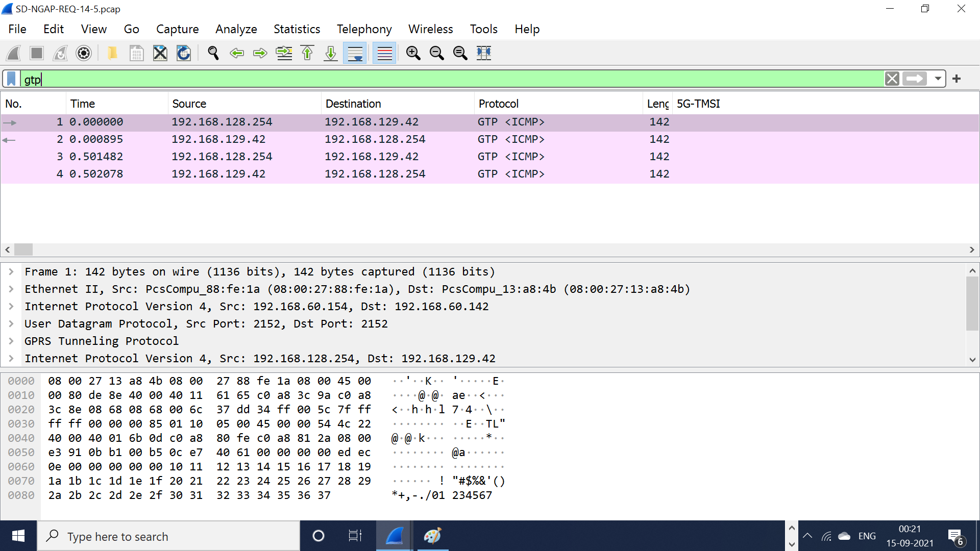The width and height of the screenshot is (980, 551).
Task: Clear the gtp display filter
Action: [892, 79]
